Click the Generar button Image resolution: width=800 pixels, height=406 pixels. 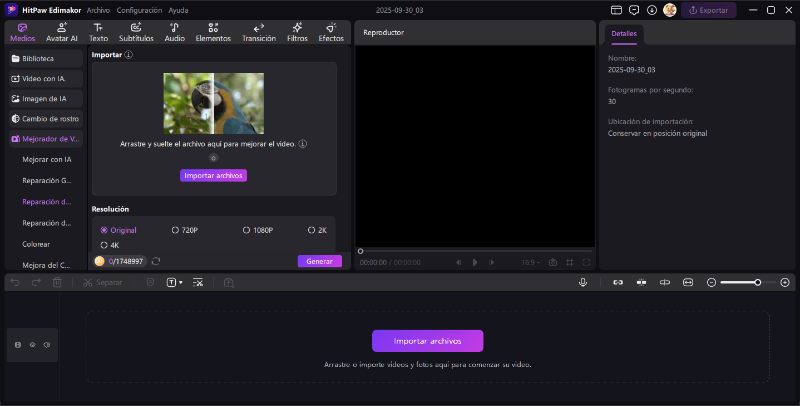tap(319, 261)
